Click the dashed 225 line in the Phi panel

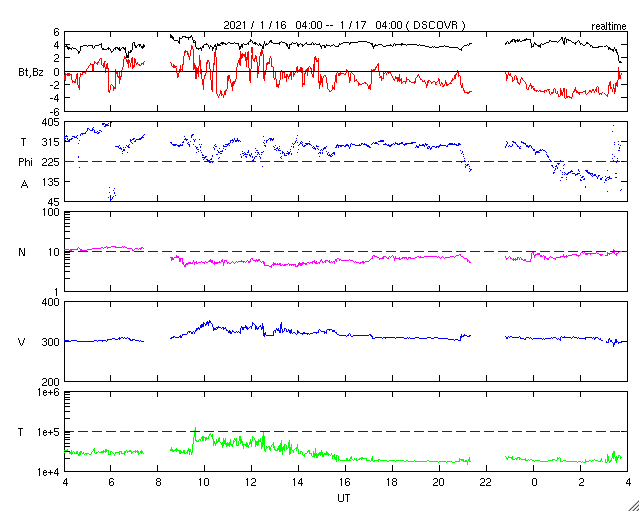pos(346,162)
